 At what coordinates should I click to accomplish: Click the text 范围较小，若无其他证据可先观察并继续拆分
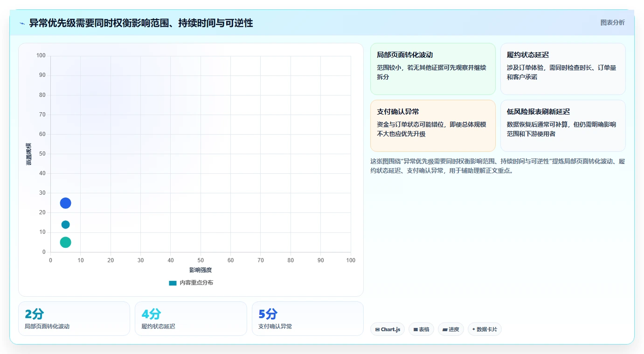click(x=431, y=72)
